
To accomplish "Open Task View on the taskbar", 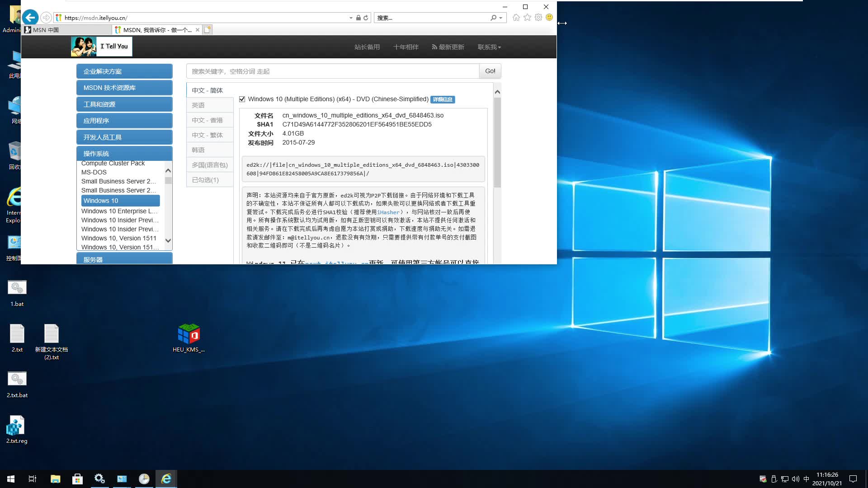I will coord(33,479).
